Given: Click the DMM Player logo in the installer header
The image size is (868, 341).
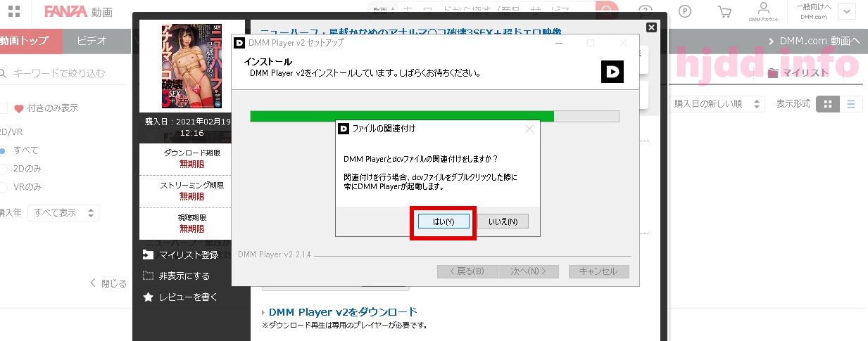Looking at the screenshot, I should (612, 72).
